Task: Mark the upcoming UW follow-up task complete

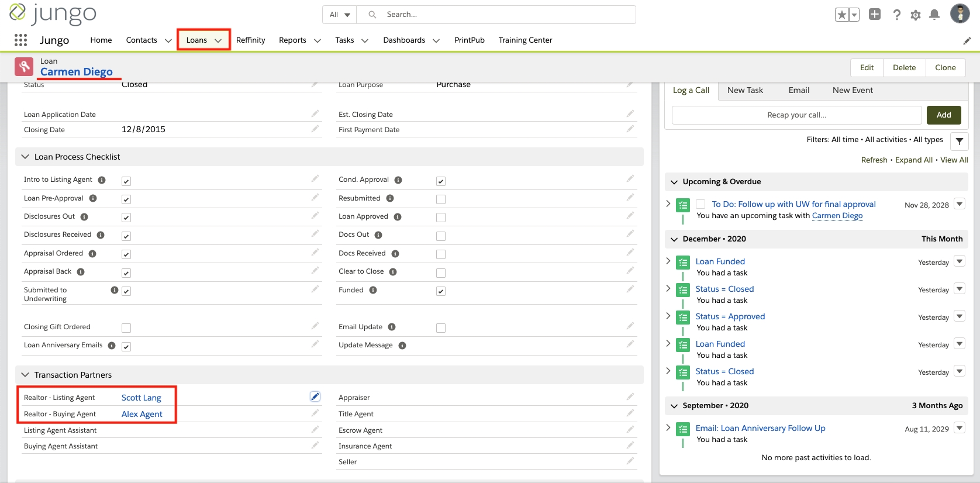Action: [x=701, y=205]
